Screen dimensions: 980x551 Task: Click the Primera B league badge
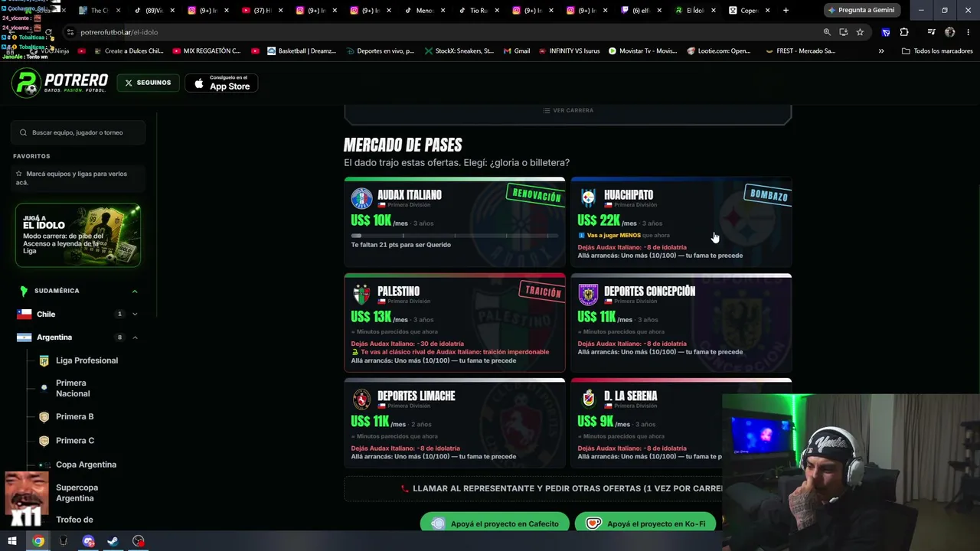(x=44, y=417)
